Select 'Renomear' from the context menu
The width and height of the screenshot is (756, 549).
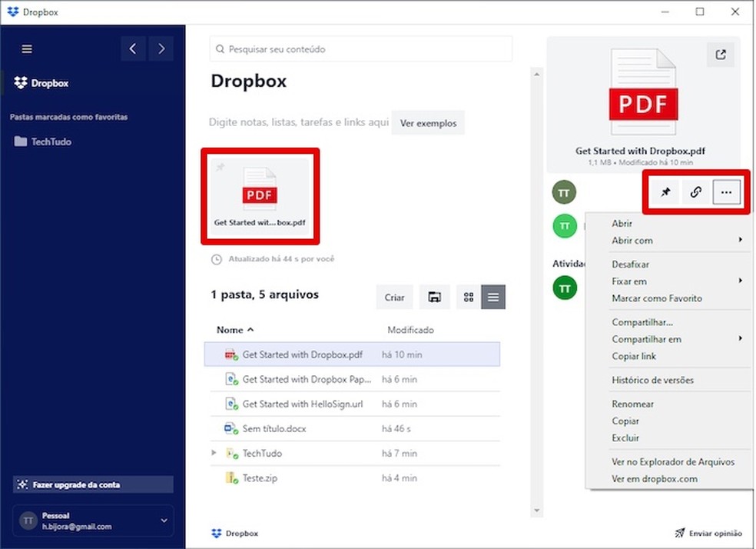point(632,404)
